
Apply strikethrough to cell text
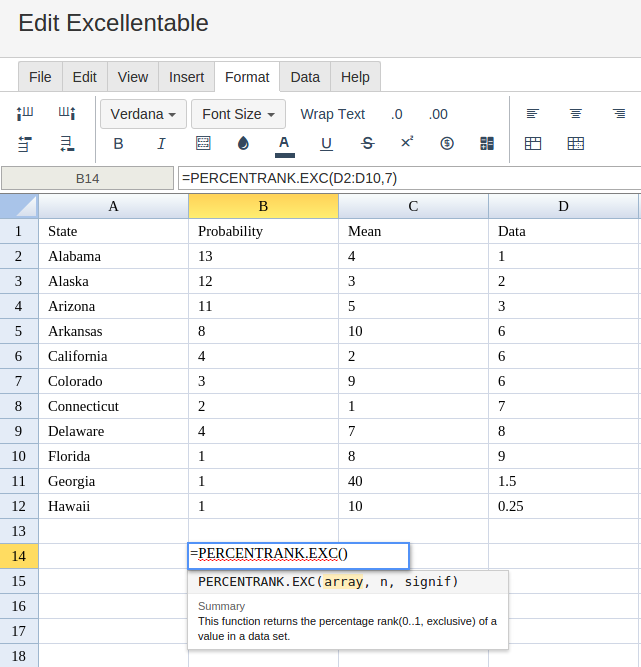pos(367,144)
